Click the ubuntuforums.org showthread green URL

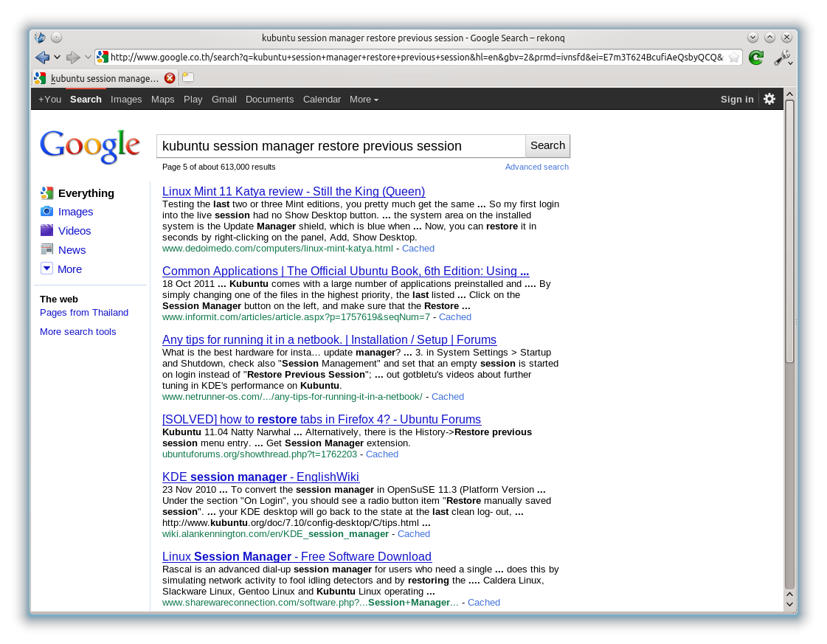point(260,454)
